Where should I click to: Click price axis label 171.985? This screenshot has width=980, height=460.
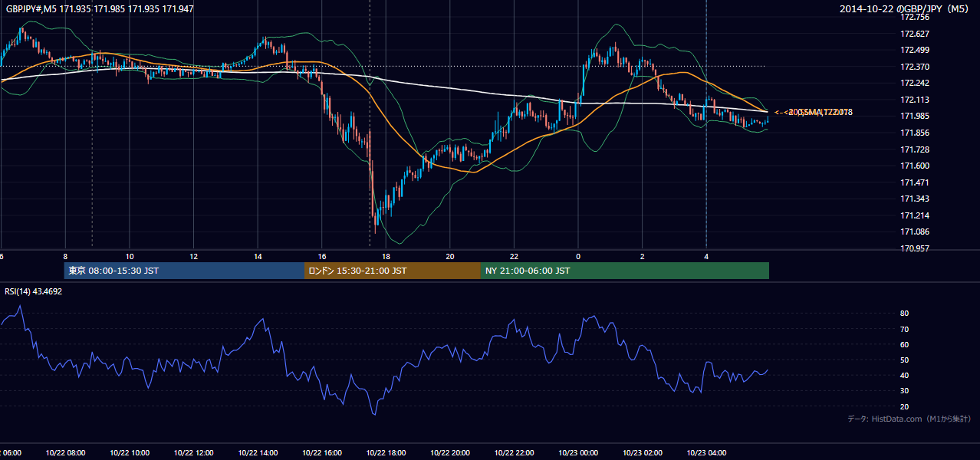(x=914, y=117)
